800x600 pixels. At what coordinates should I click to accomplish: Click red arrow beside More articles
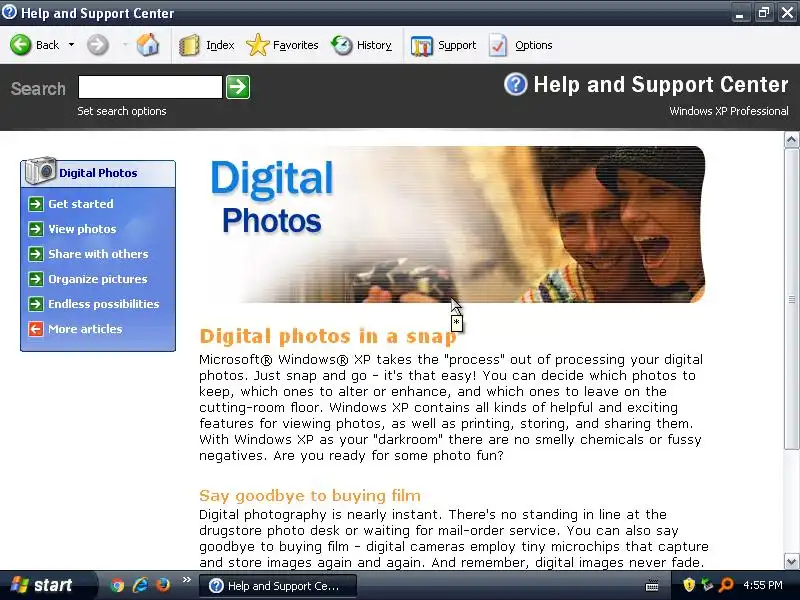[x=36, y=329]
